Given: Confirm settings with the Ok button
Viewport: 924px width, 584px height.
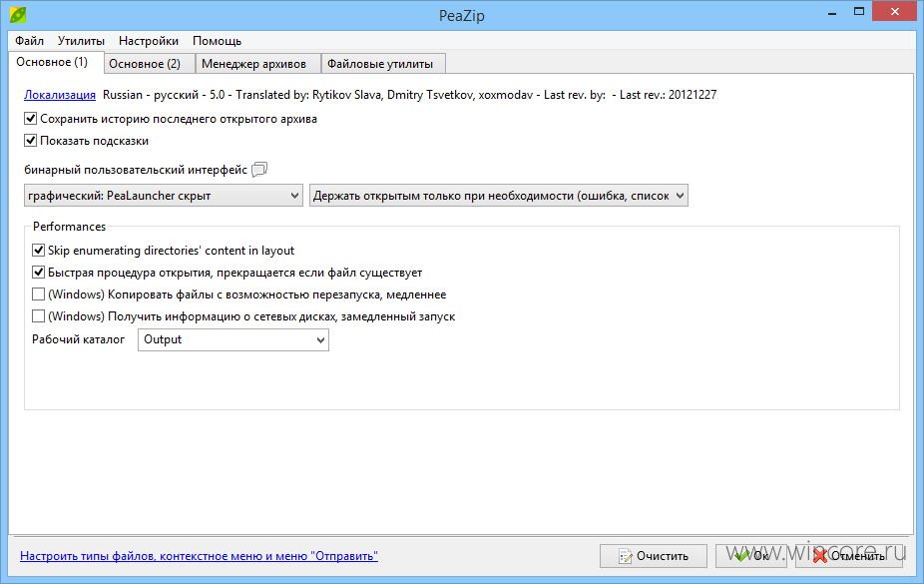Looking at the screenshot, I should [751, 556].
